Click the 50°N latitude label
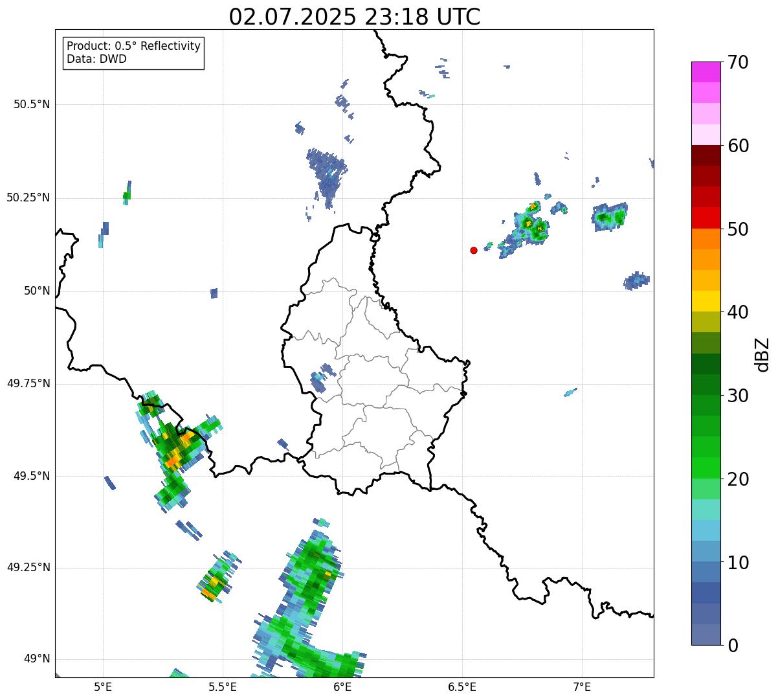The width and height of the screenshot is (778, 700). 36,291
